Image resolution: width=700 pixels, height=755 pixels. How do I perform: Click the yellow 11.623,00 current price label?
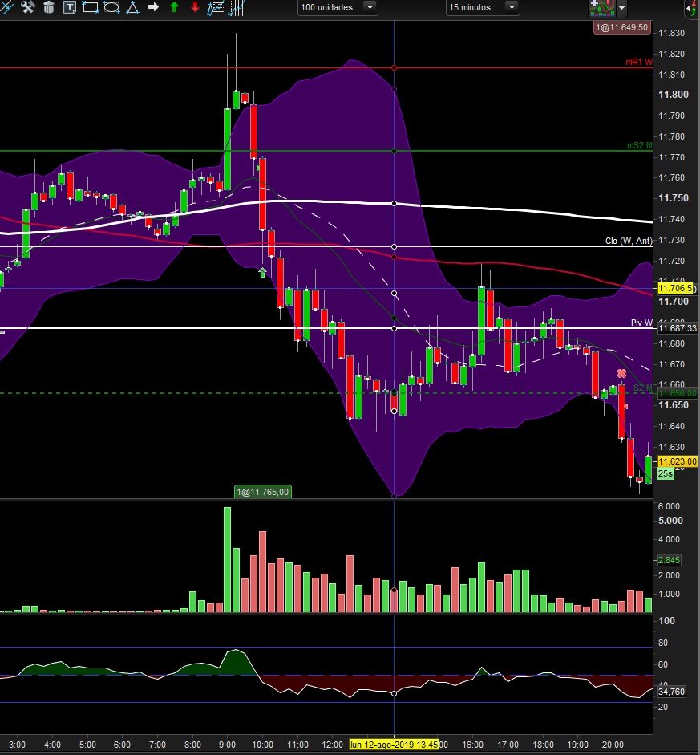(678, 461)
